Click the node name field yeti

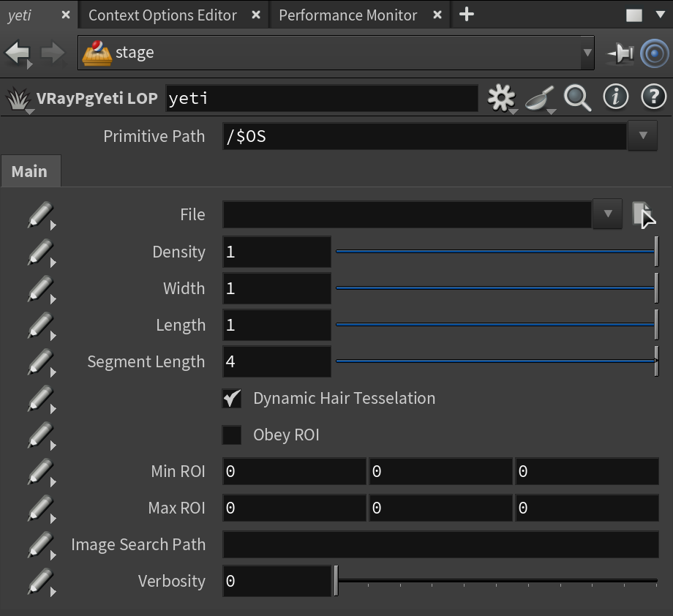[x=322, y=98]
